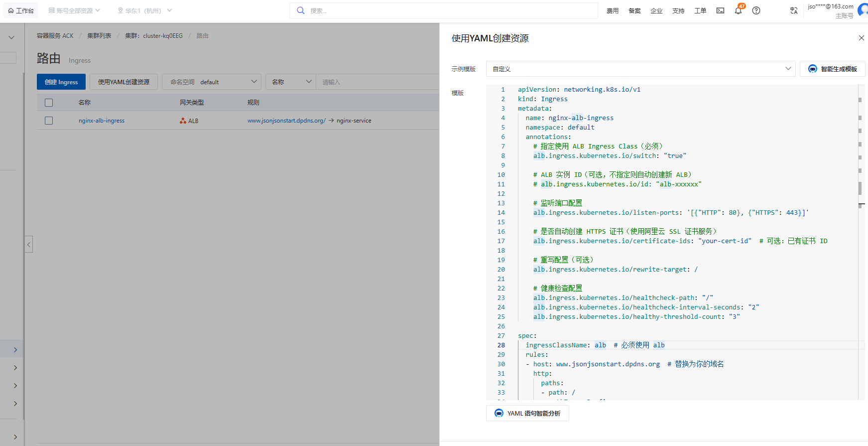This screenshot has height=446, width=868.
Task: Click the user avatar icon
Action: pos(863,10)
